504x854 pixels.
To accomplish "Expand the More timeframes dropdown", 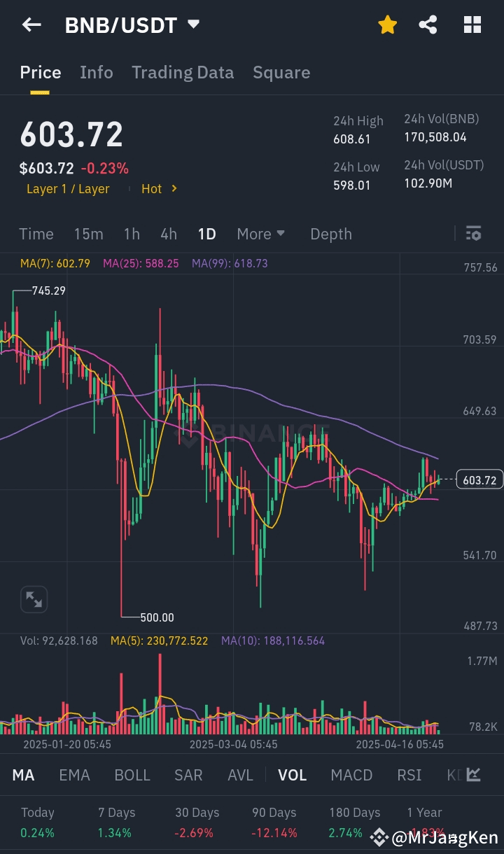I will coord(260,234).
